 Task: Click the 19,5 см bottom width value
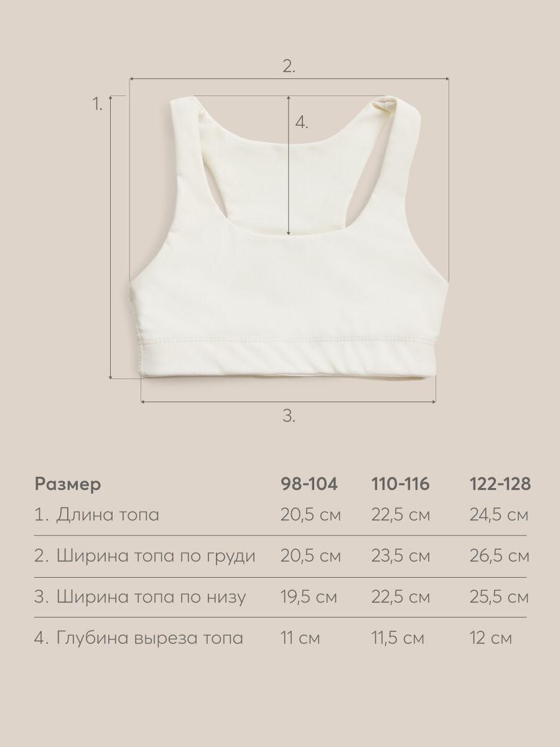pos(309,597)
